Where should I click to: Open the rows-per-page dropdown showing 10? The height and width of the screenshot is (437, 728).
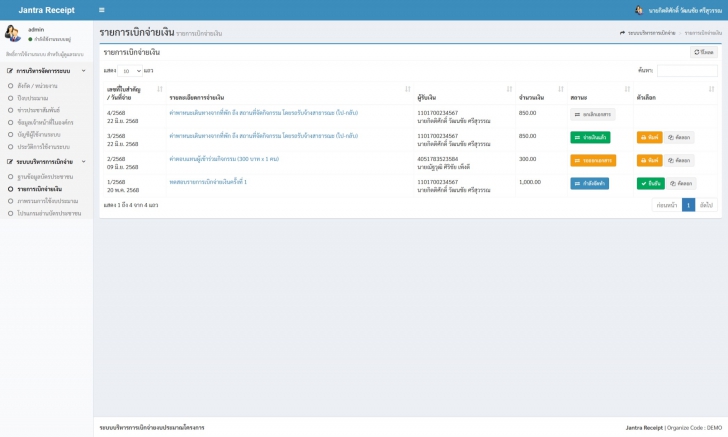tap(130, 71)
